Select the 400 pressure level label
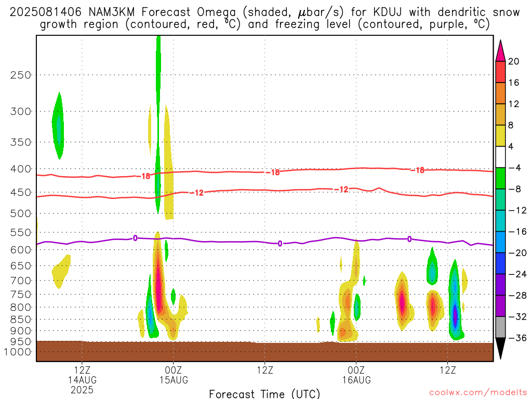This screenshot has width=532, height=399. point(21,169)
